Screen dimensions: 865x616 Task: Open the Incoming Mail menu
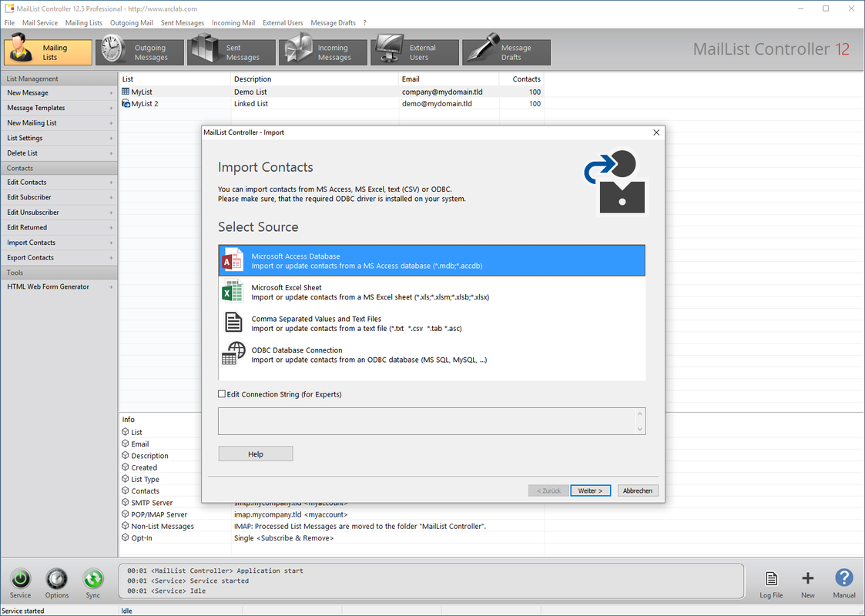tap(233, 22)
